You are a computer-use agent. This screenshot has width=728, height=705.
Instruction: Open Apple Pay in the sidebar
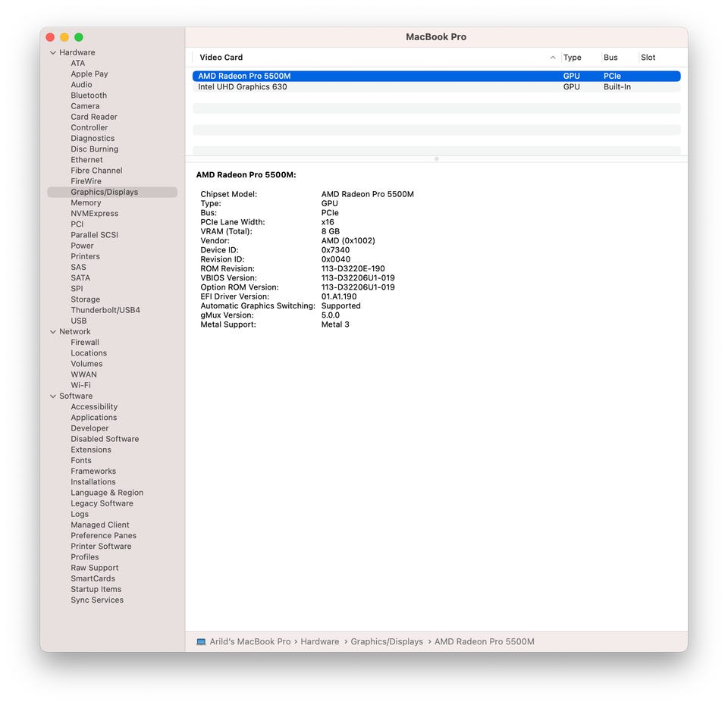click(x=89, y=74)
